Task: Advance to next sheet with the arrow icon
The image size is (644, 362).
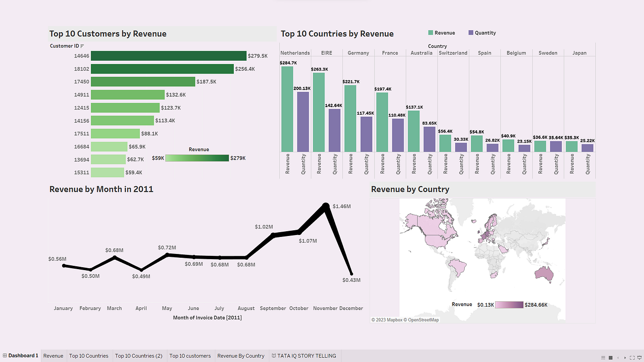Action: tap(626, 358)
